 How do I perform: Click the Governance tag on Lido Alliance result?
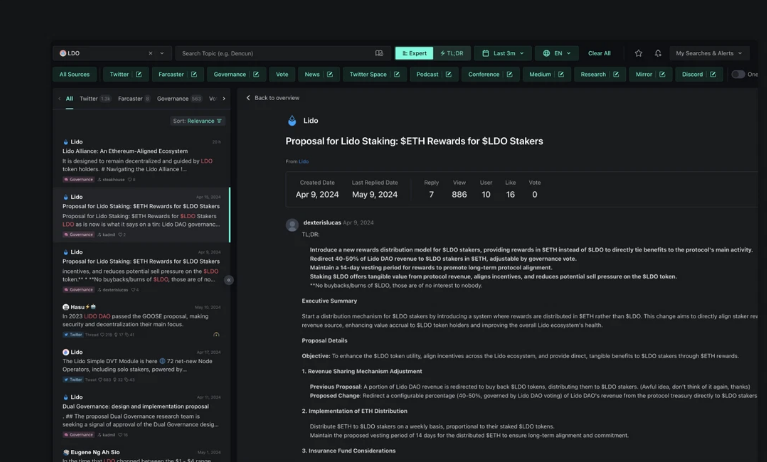click(x=78, y=180)
